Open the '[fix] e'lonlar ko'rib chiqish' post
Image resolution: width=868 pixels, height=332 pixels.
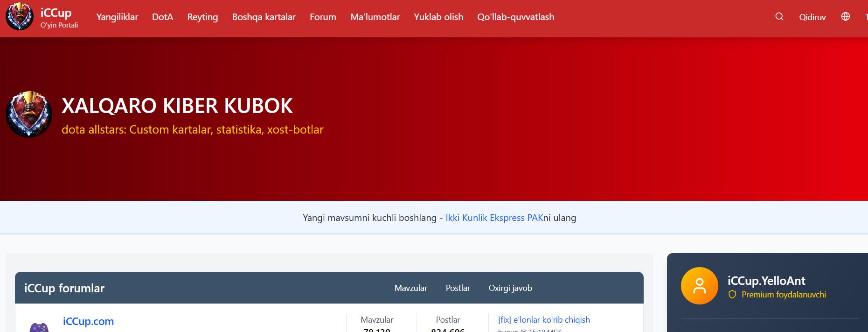coord(544,320)
